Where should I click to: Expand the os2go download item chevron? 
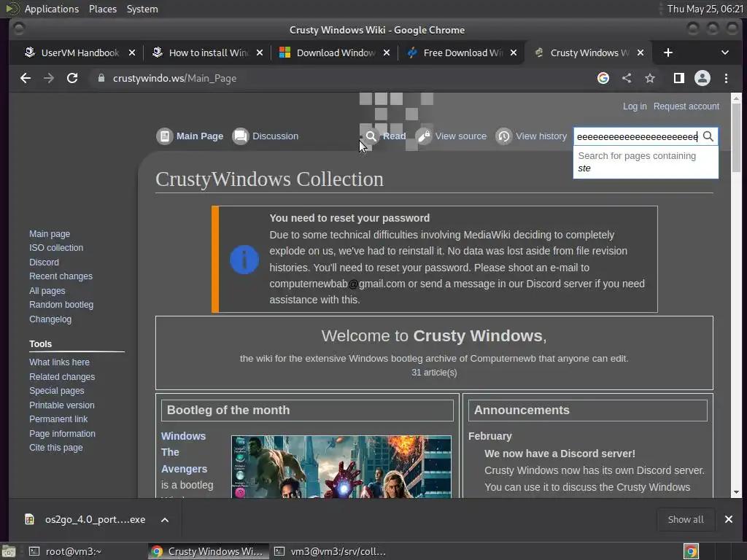[164, 519]
